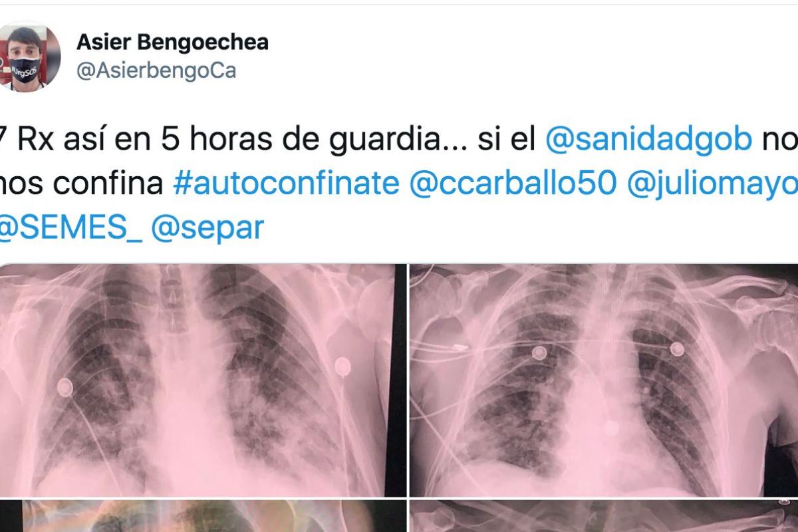Viewport: 798px width, 532px height.
Task: Open the @SEMES_ mention
Action: 70,228
